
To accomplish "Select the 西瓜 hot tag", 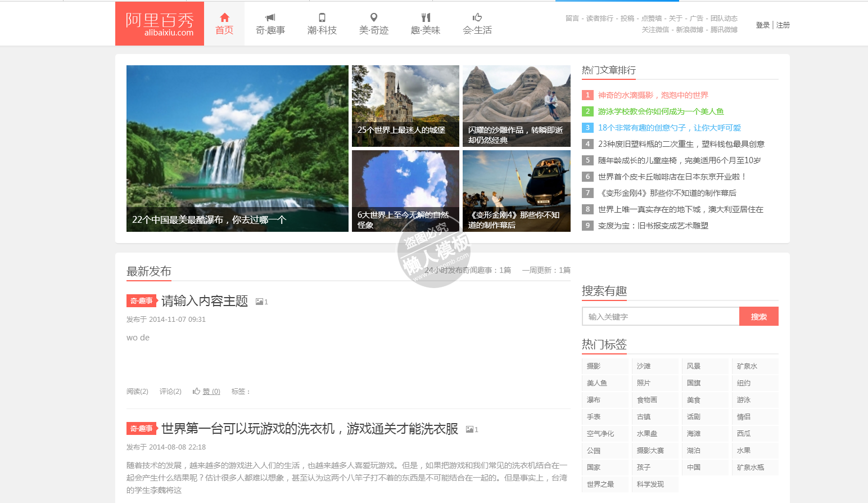I will tap(756, 434).
